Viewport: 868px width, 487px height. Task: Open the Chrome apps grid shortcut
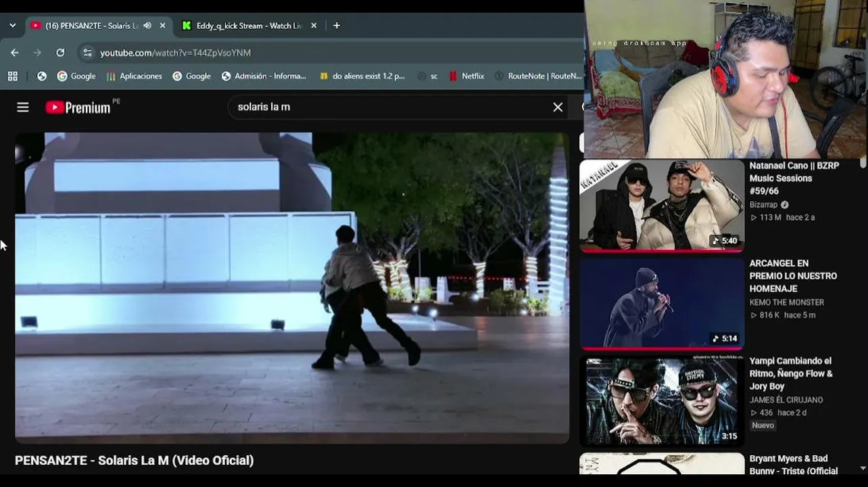[13, 76]
